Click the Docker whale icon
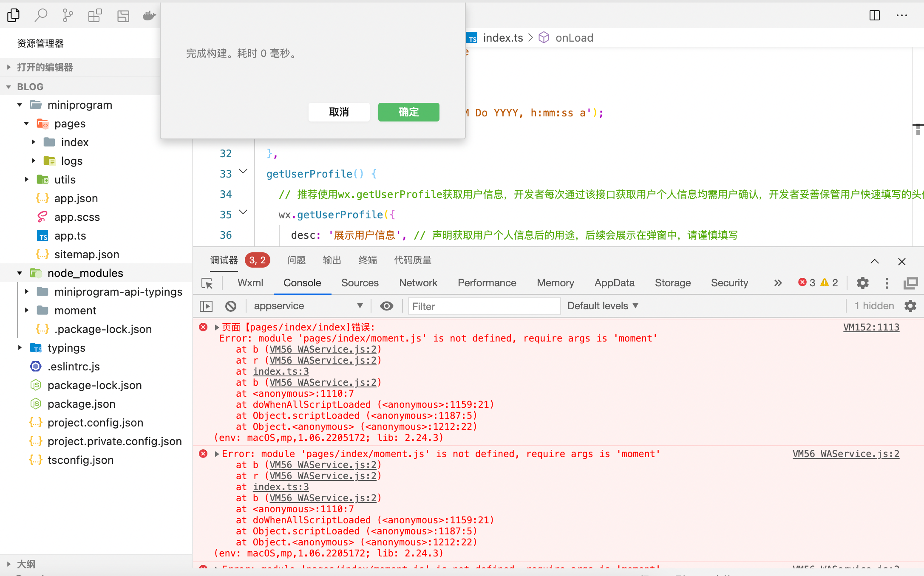The height and width of the screenshot is (576, 924). coord(149,16)
